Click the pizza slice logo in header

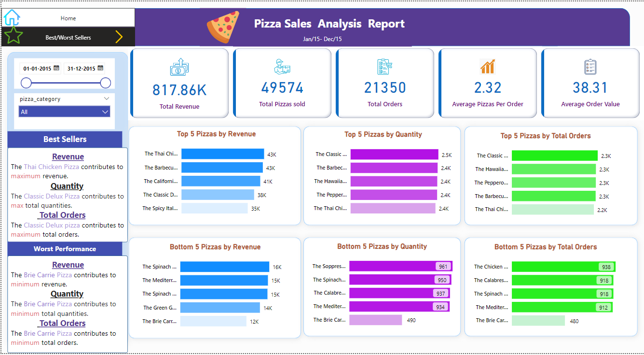(222, 27)
